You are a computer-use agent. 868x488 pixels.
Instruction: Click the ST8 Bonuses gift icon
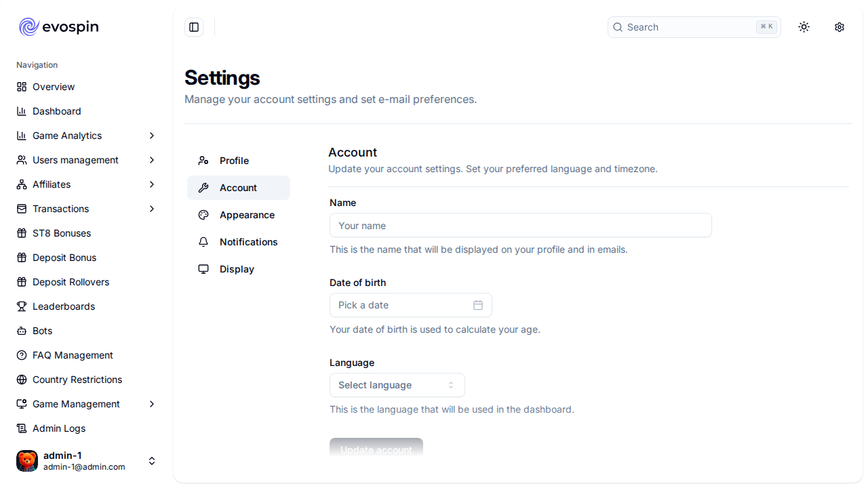(x=22, y=233)
